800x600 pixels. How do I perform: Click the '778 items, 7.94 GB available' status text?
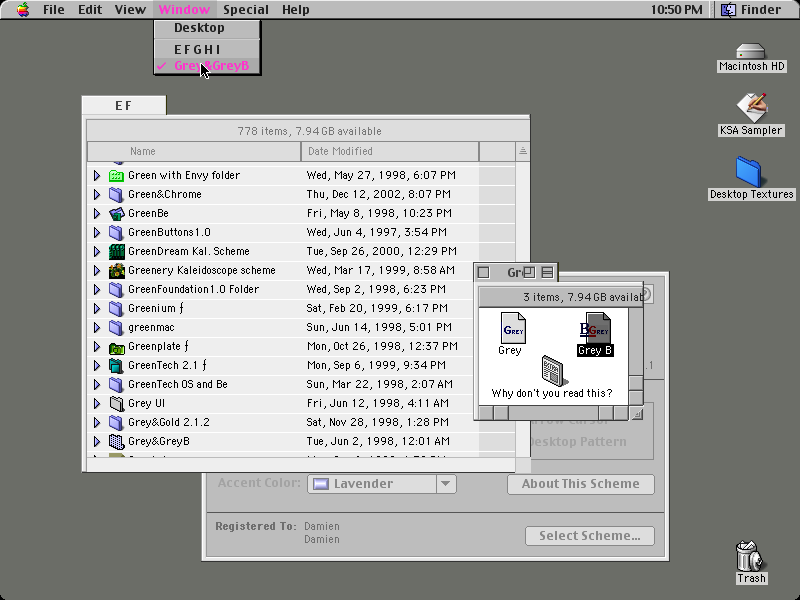[309, 131]
